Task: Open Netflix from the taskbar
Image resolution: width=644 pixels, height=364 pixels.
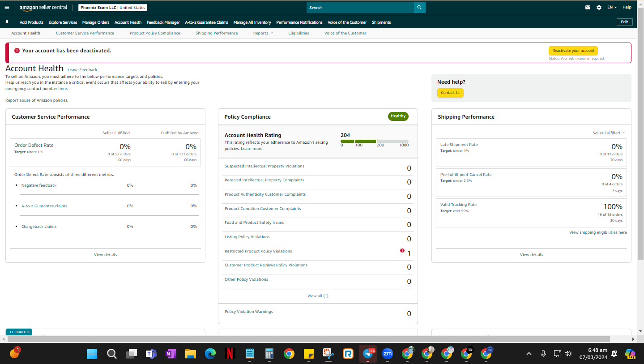Action: (x=230, y=354)
